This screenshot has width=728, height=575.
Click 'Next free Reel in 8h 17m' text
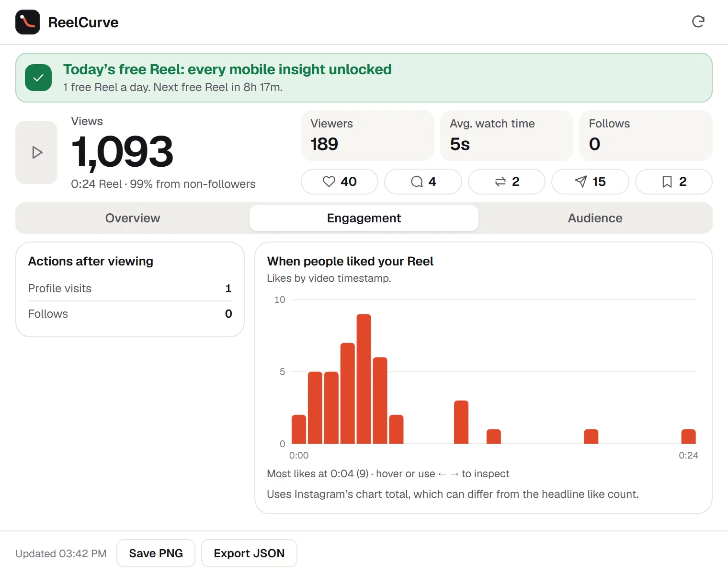218,87
